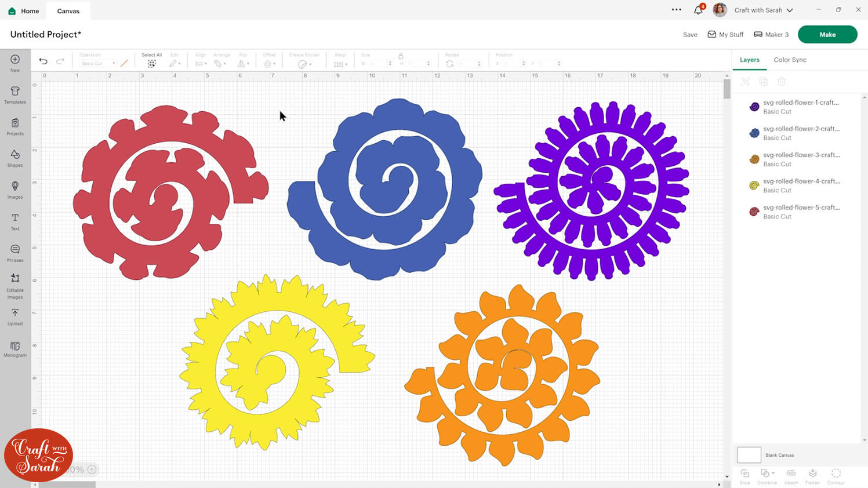Open the Operation Basic Cut dropdown

click(x=98, y=64)
